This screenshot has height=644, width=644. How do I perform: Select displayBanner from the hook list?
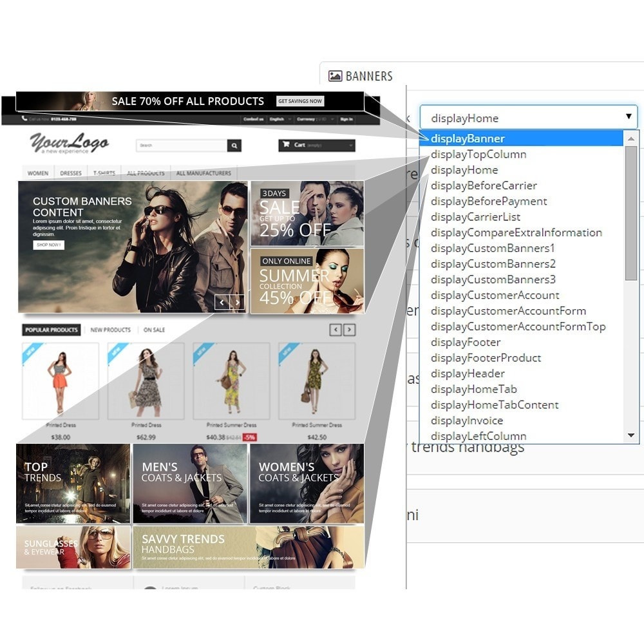coord(467,138)
